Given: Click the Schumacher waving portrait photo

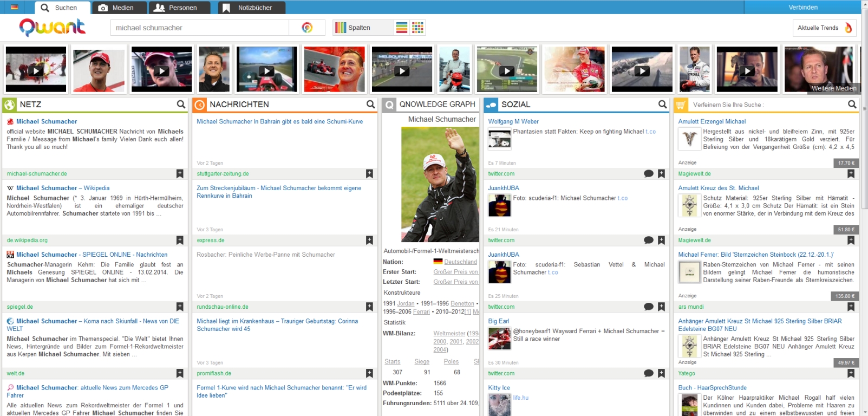Looking at the screenshot, I should coord(440,184).
